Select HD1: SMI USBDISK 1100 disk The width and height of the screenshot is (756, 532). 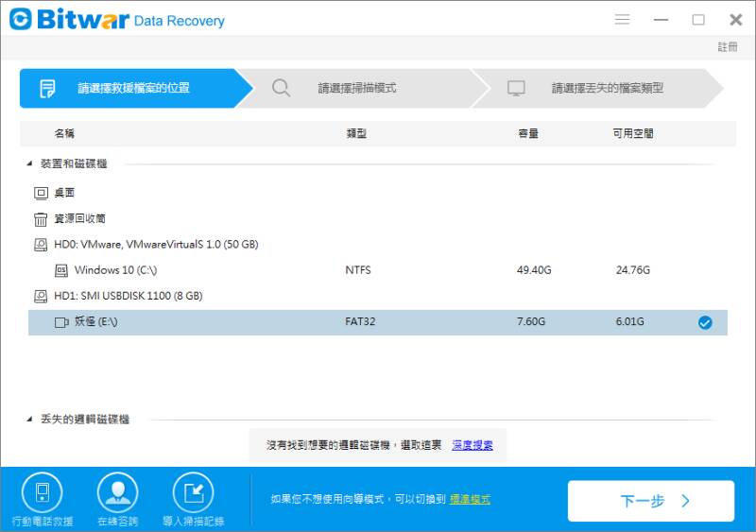(x=129, y=296)
